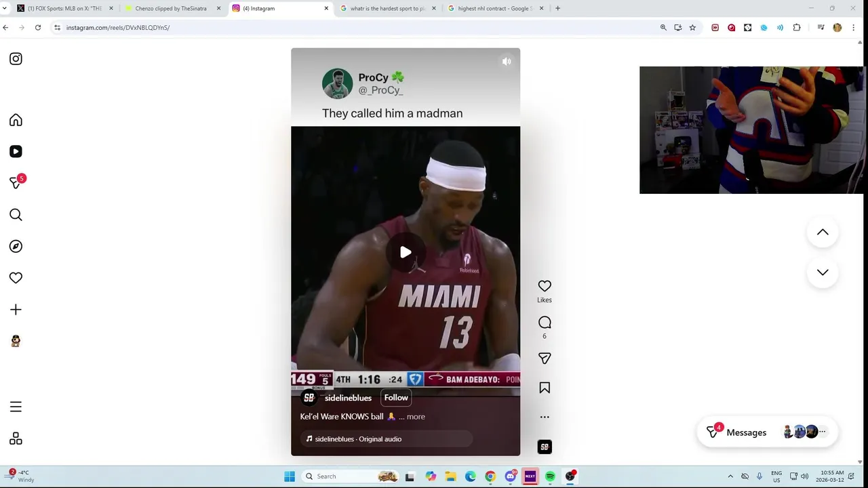Open the reel's three-dot options menu

(545, 417)
